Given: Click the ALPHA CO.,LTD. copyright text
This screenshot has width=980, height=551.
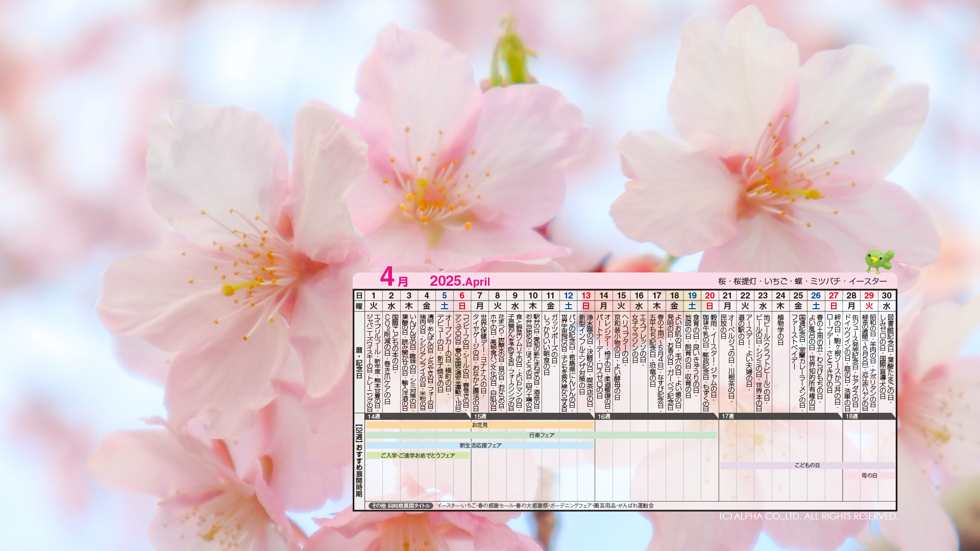Looking at the screenshot, I should point(808,516).
